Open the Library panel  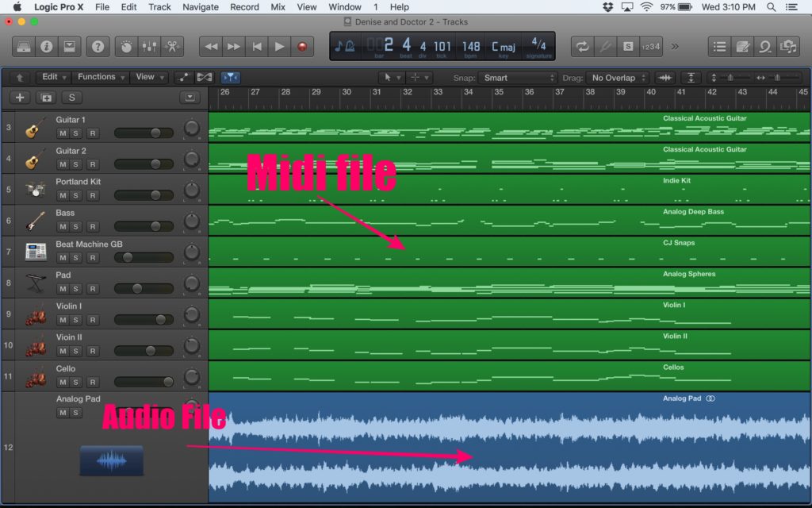coord(24,47)
